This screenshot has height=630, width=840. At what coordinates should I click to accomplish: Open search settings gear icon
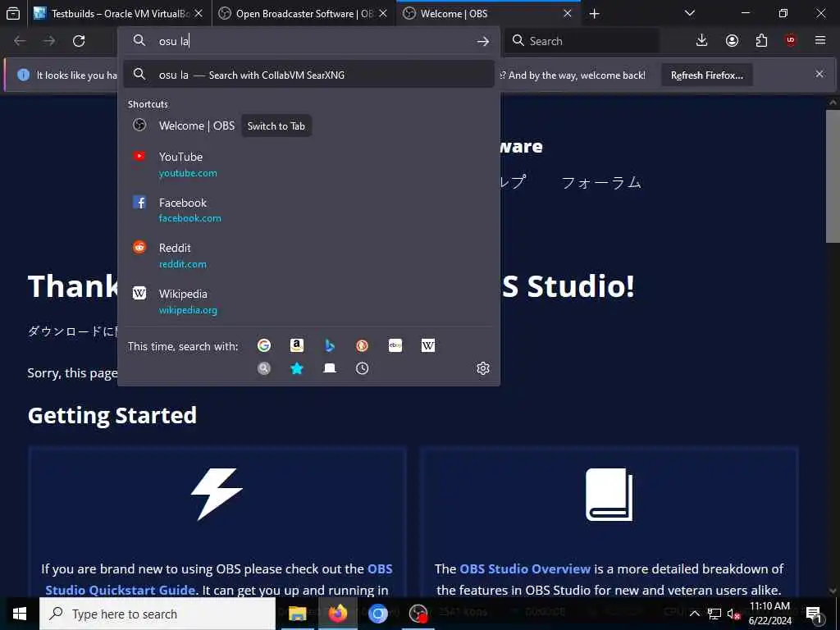[482, 368]
